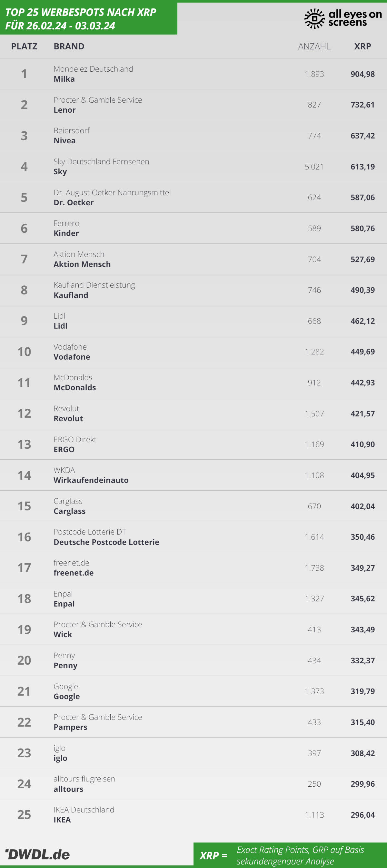Select rank number 10 for Vodafone
The width and height of the screenshot is (387, 868).
(24, 352)
